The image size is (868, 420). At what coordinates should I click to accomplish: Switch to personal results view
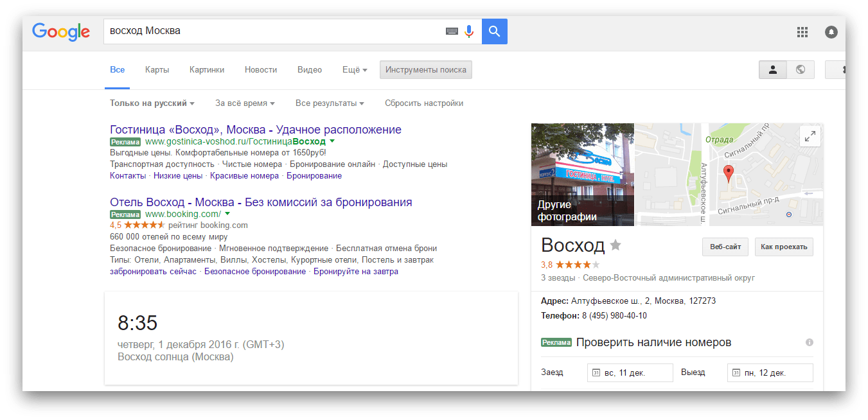(x=773, y=69)
